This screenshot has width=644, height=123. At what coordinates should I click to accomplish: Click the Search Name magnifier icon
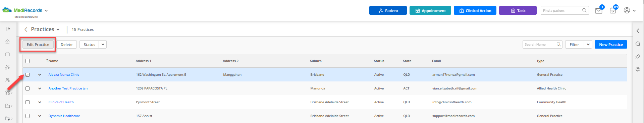click(x=559, y=44)
